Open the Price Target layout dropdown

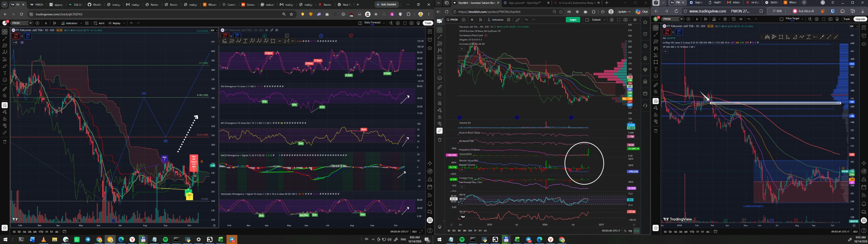[803, 19]
